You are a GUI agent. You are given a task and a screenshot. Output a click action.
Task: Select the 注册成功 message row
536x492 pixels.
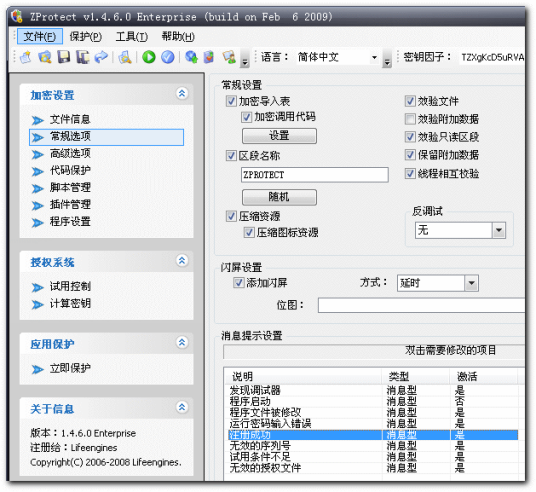(x=373, y=435)
